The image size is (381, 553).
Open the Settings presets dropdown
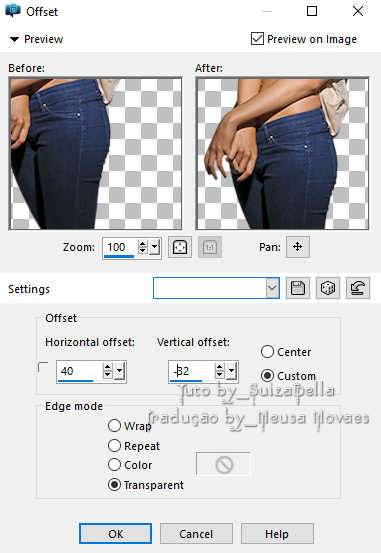[x=272, y=288]
